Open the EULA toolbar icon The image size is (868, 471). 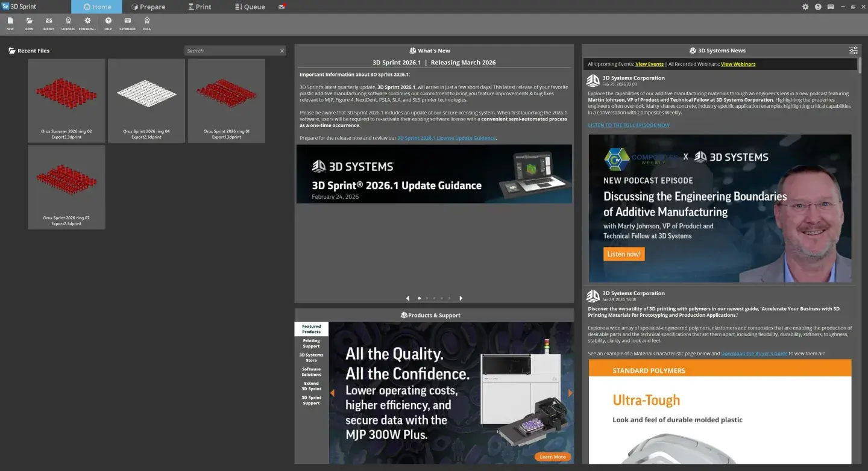click(146, 23)
